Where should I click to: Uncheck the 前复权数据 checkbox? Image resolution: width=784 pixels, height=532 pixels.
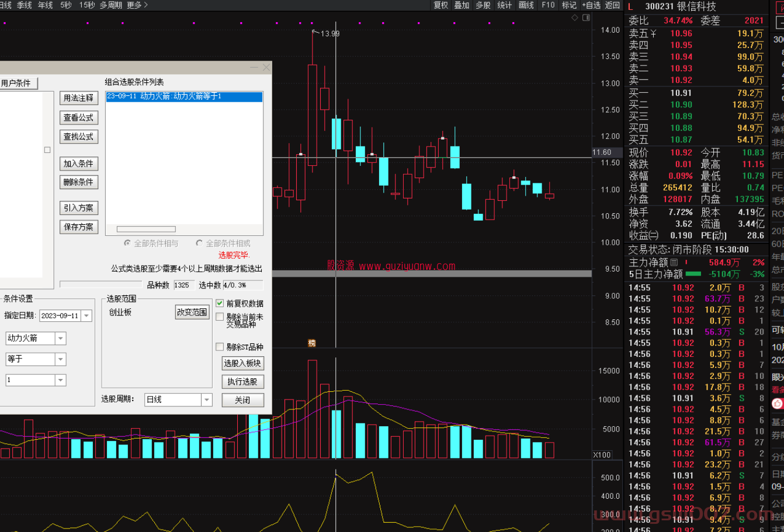[220, 303]
